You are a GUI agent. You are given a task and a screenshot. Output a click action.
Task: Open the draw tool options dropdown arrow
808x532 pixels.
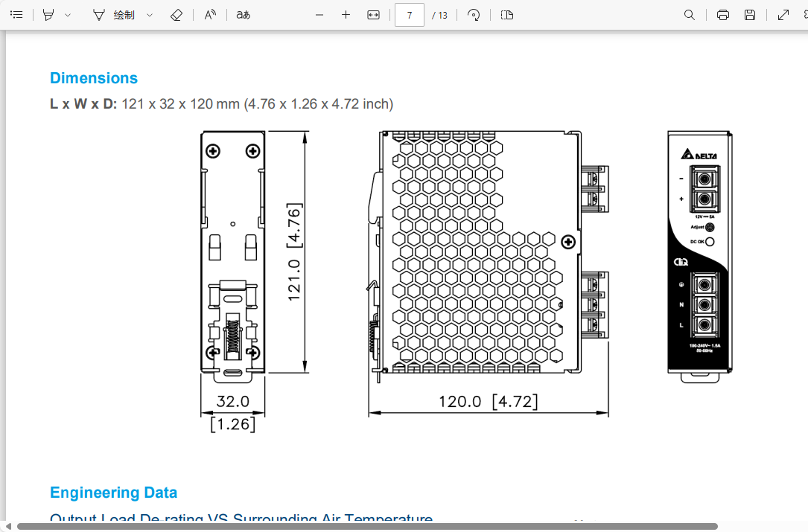(150, 15)
